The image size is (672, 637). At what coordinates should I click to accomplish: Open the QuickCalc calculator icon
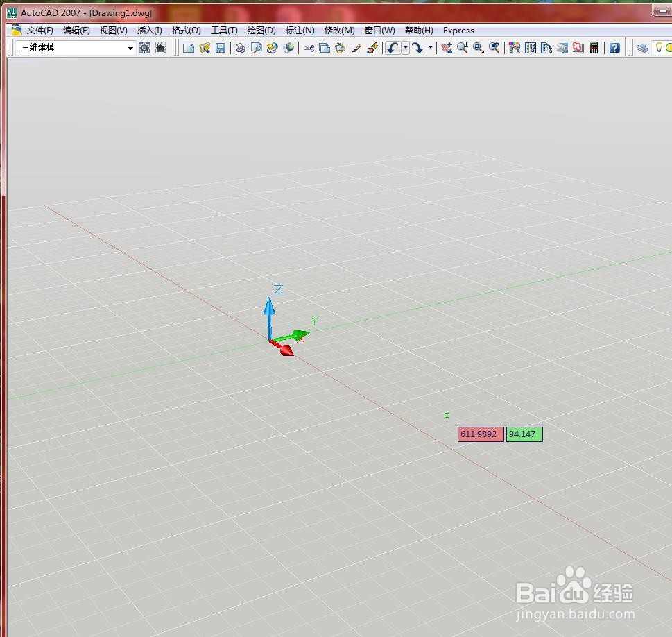[594, 48]
